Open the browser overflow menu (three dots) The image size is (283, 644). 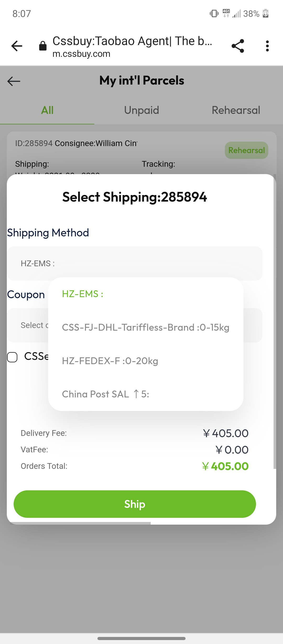tap(267, 46)
